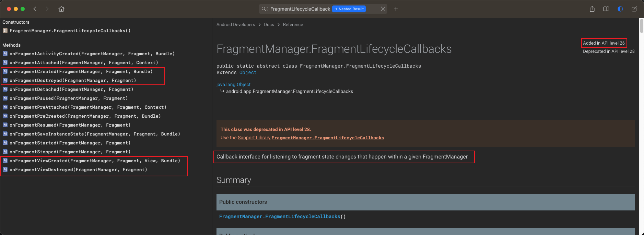Clear the search with the X icon
The width and height of the screenshot is (644, 235).
[383, 9]
